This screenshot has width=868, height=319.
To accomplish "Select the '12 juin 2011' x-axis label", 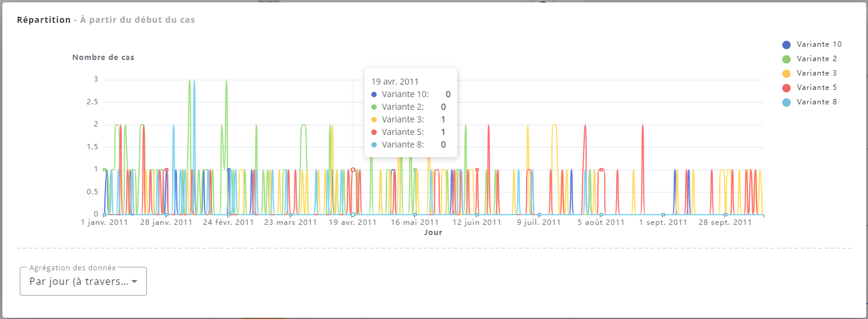I will [x=476, y=222].
